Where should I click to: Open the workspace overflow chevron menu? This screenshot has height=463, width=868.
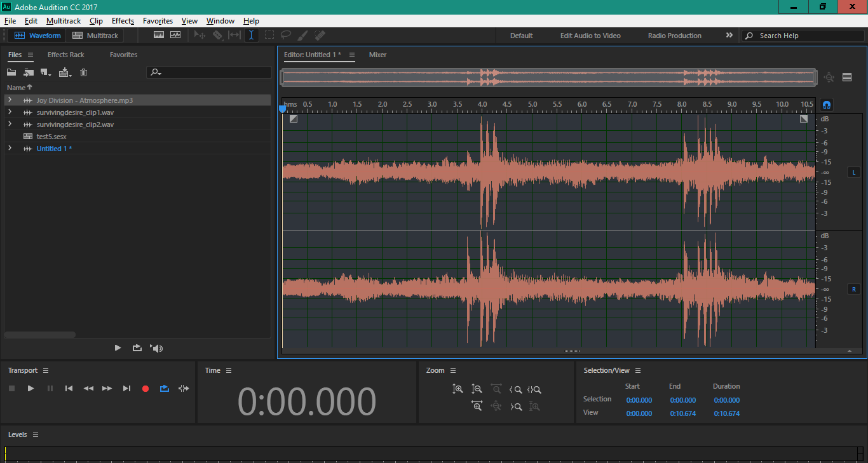(729, 36)
